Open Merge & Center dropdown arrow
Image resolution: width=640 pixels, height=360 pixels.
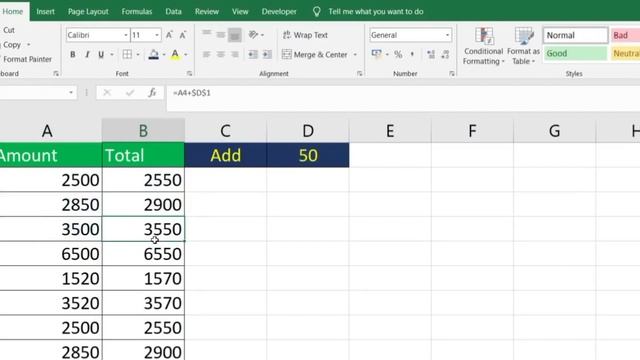[355, 54]
